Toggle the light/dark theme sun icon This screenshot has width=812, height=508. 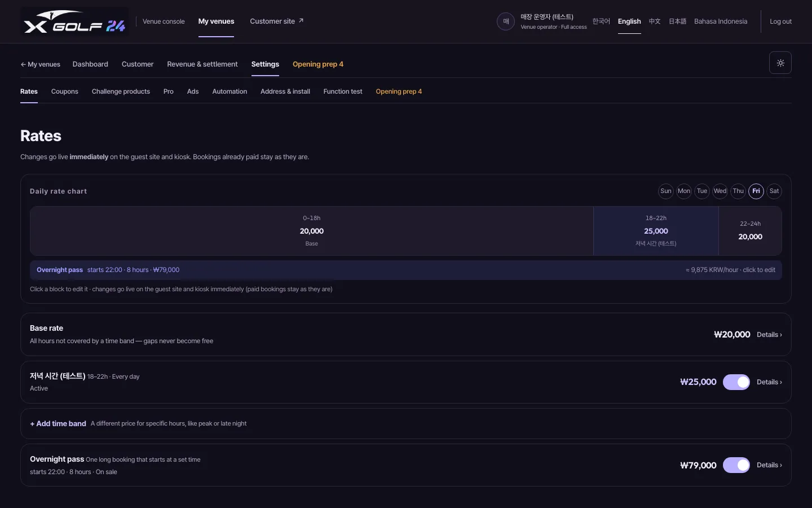pyautogui.click(x=780, y=63)
